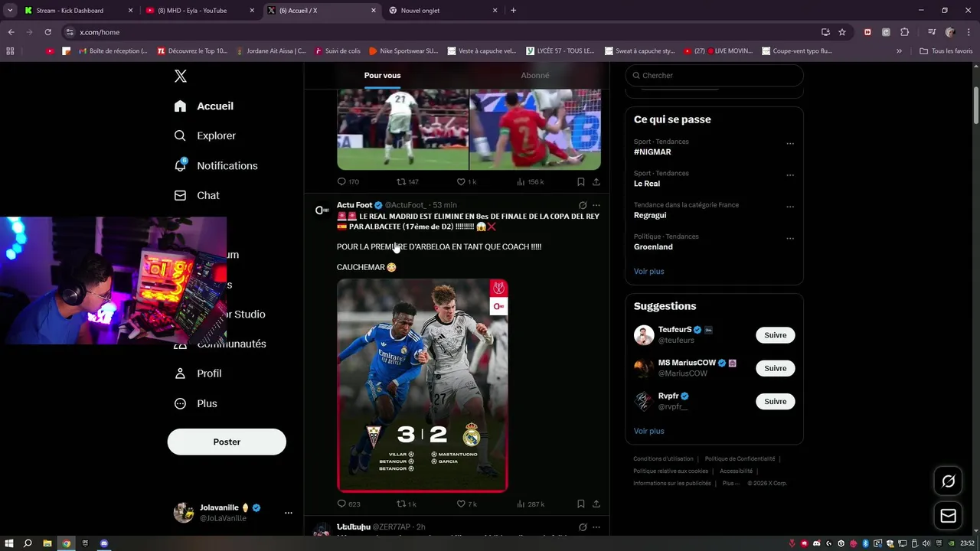
Task: Click the X logo icon
Action: click(x=181, y=76)
